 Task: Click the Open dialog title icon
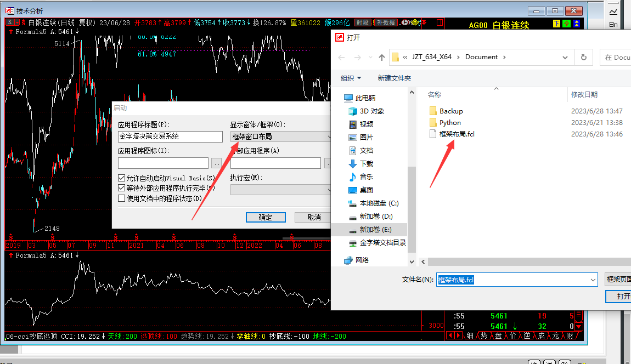pos(340,37)
